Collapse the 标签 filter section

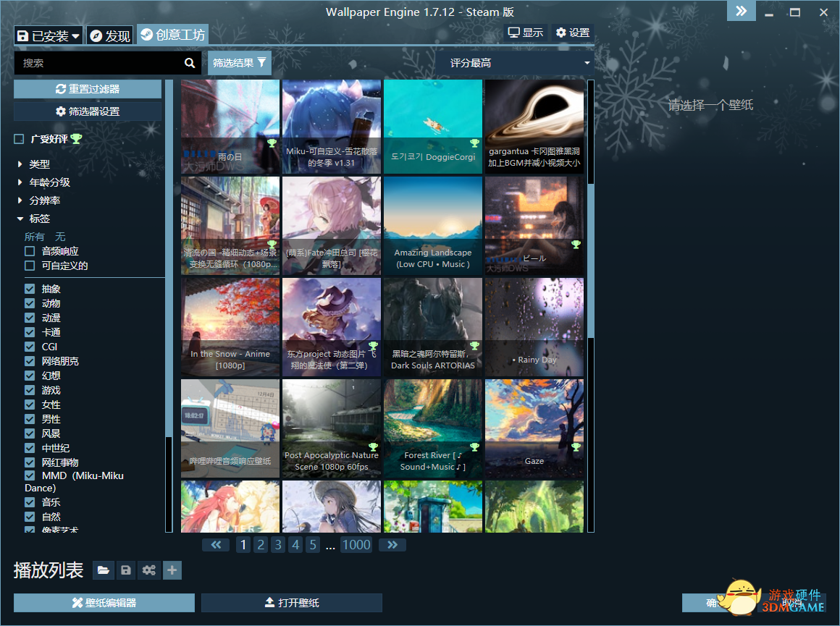click(x=34, y=219)
